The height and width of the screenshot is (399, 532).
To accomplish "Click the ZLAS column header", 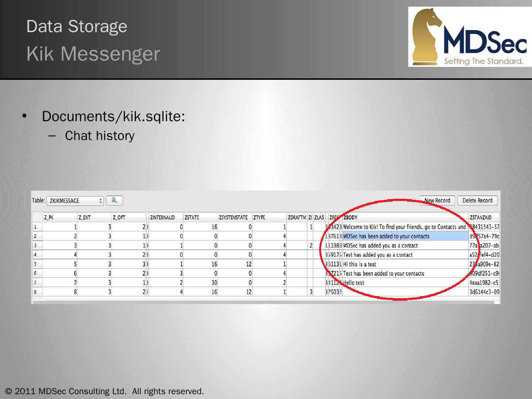I will click(319, 218).
